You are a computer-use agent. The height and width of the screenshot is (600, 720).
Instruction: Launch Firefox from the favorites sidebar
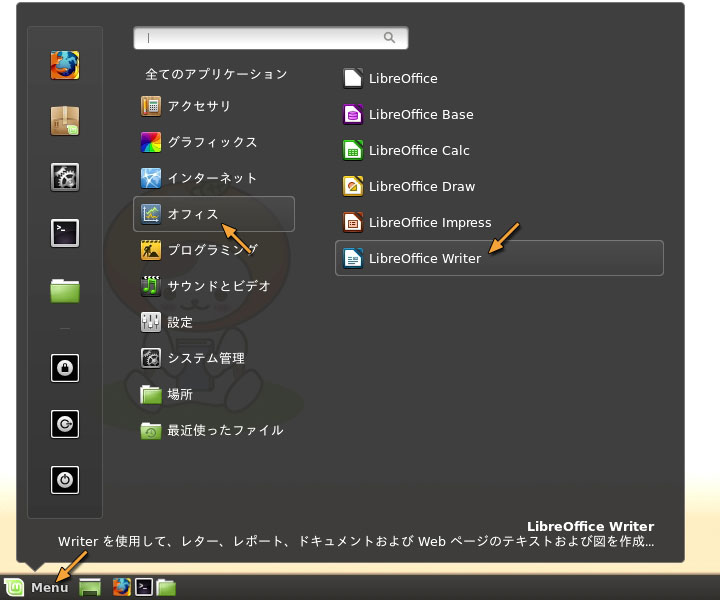click(x=65, y=65)
